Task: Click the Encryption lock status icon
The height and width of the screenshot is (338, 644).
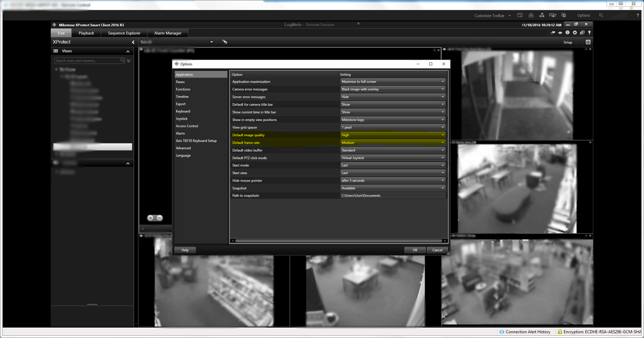Action: pyautogui.click(x=560, y=332)
